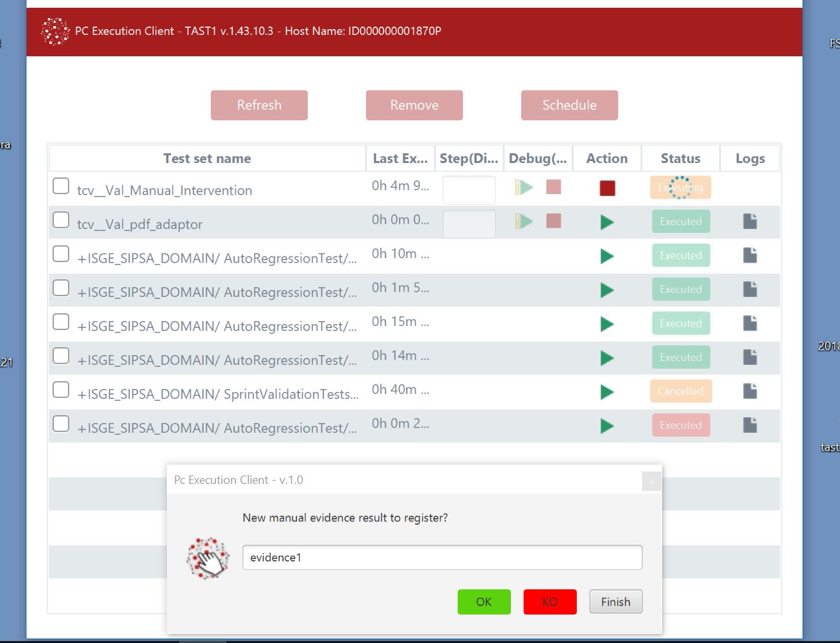Register evidence as OK with green button
Screen dimensions: 840x643
pos(484,602)
